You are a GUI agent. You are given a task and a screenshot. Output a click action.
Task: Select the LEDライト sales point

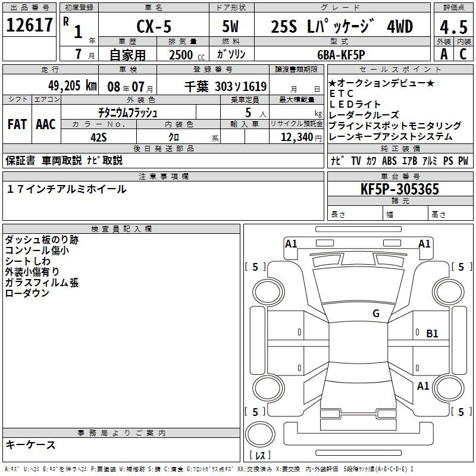pos(355,105)
